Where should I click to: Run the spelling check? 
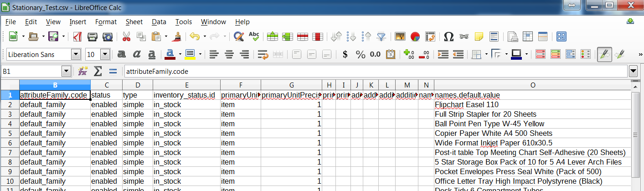click(254, 36)
